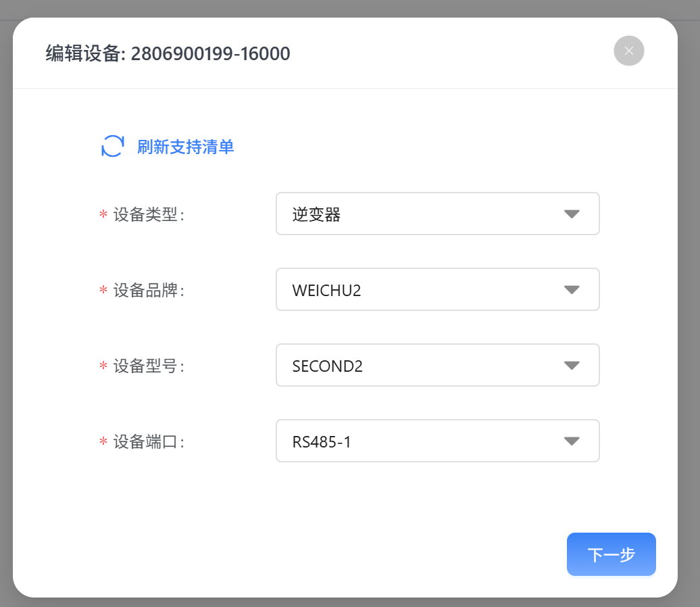700x607 pixels.
Task: Expand the 设备型号 dropdown arrow
Action: pos(572,366)
